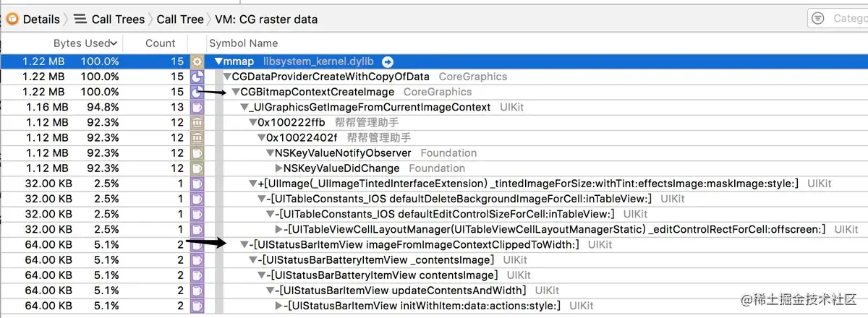868x318 pixels.
Task: Collapse updateContentsAndWidth disclosure triangle
Action: [x=271, y=291]
